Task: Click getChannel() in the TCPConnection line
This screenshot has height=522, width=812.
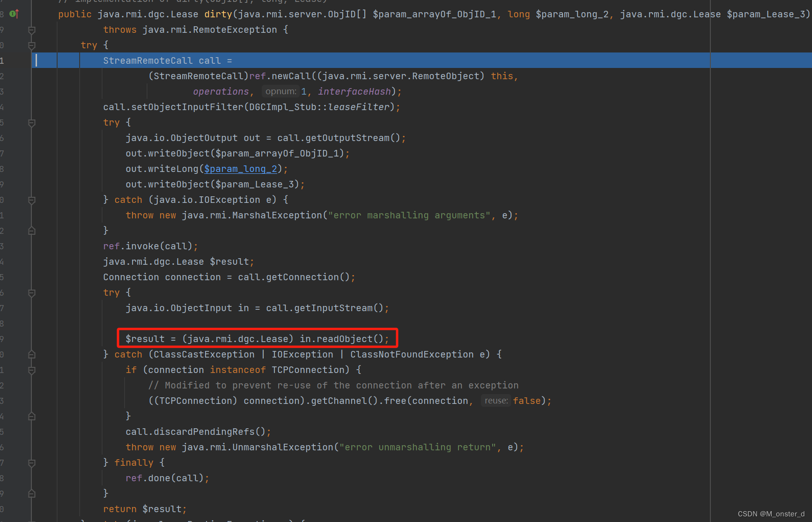Action: point(345,401)
